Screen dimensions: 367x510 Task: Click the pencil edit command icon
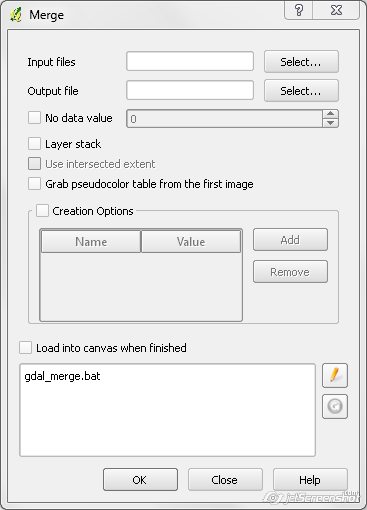pyautogui.click(x=335, y=375)
